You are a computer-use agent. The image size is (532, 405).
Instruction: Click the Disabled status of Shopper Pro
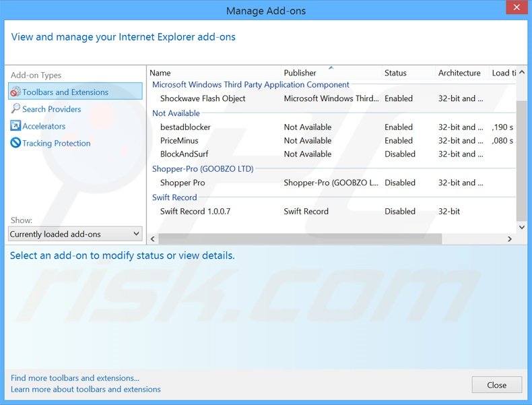[x=400, y=183]
